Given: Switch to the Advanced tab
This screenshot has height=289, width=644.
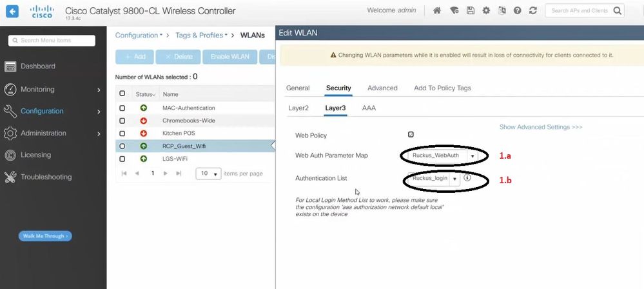Looking at the screenshot, I should 382,88.
